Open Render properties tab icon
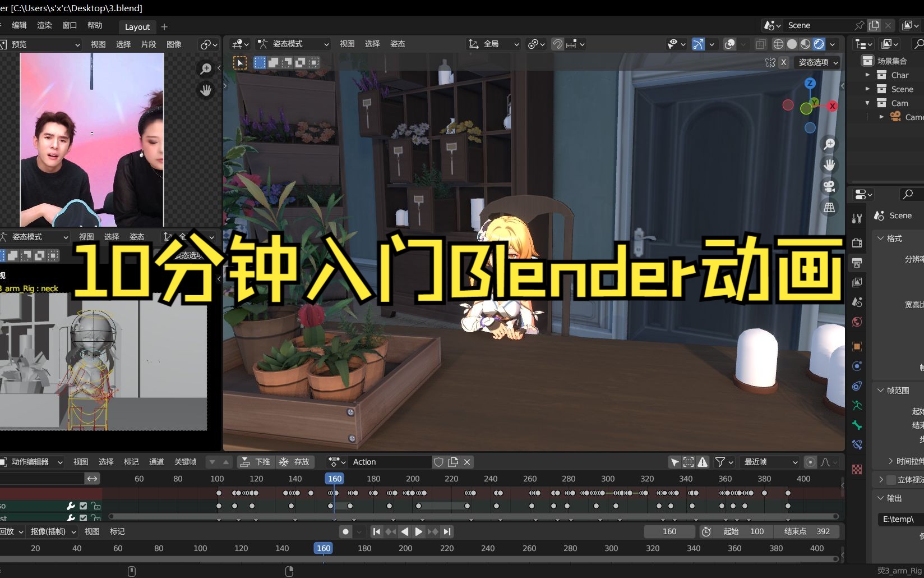This screenshot has height=578, width=924. click(x=857, y=242)
